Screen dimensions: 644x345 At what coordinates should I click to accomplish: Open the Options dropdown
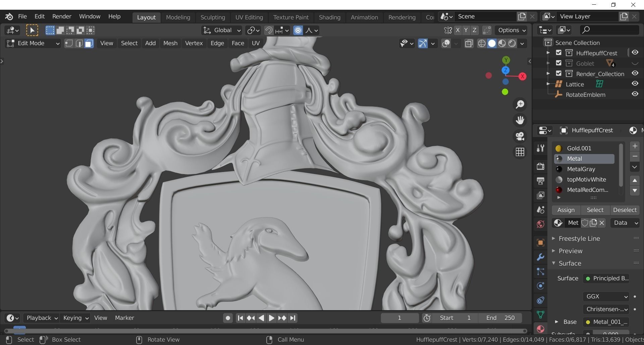(x=511, y=30)
